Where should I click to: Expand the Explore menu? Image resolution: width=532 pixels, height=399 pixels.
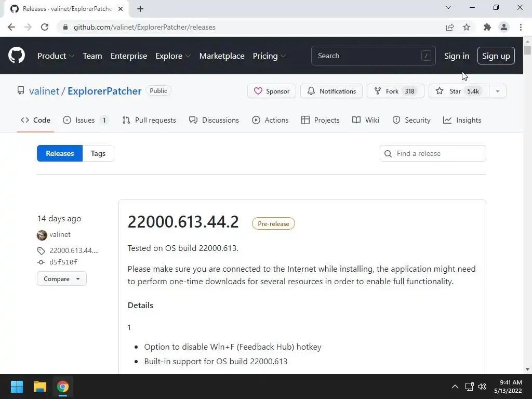pos(173,56)
